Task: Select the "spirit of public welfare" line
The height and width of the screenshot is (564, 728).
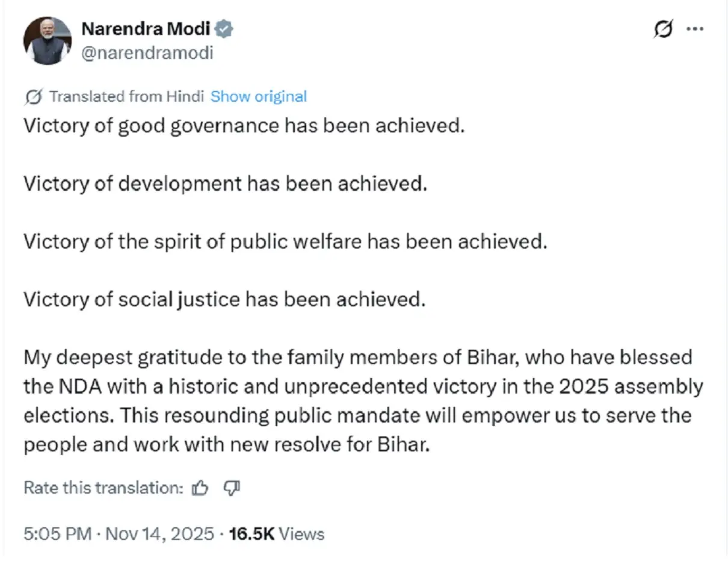Action: click(285, 241)
